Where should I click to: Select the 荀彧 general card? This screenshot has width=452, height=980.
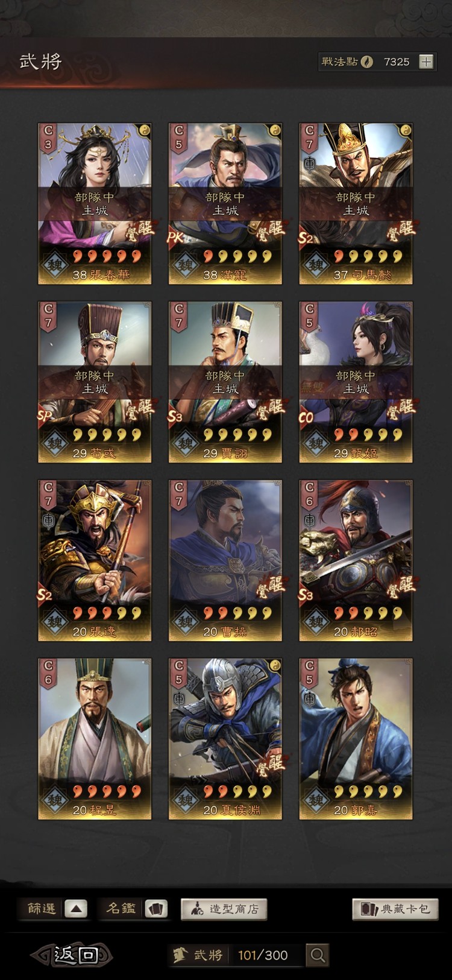95,382
